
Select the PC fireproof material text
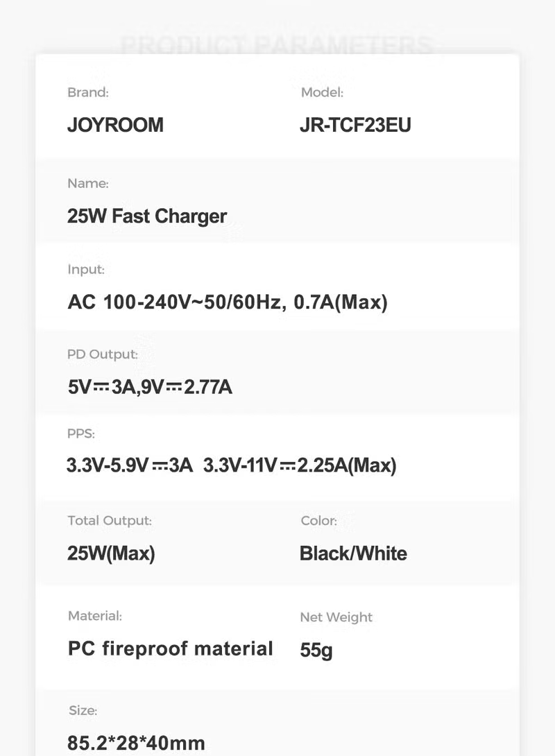170,648
